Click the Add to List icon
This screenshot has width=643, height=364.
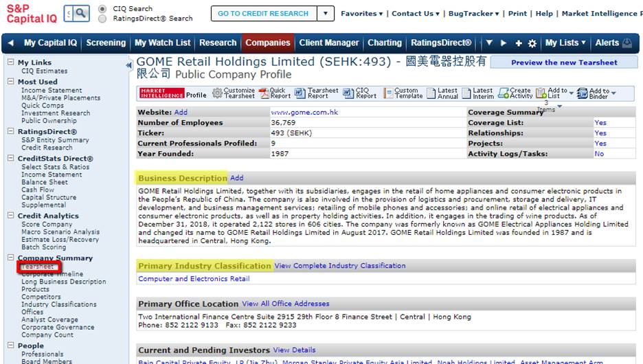point(541,93)
